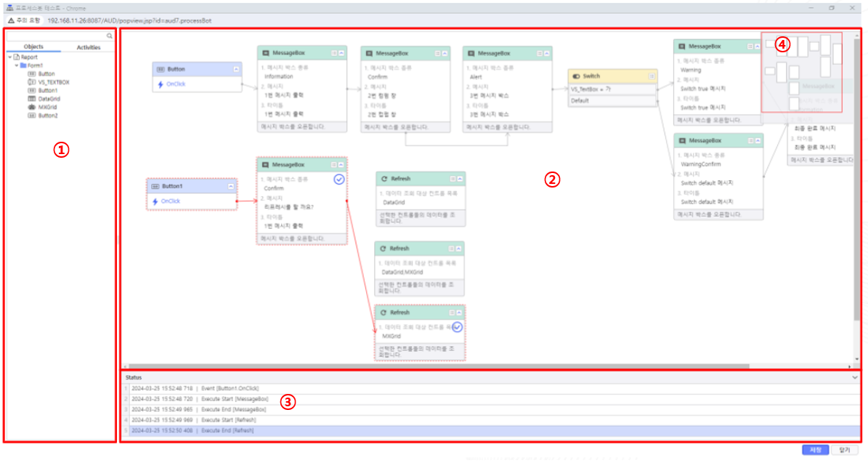Click the lightning bolt icon on Button1 node

click(x=155, y=201)
